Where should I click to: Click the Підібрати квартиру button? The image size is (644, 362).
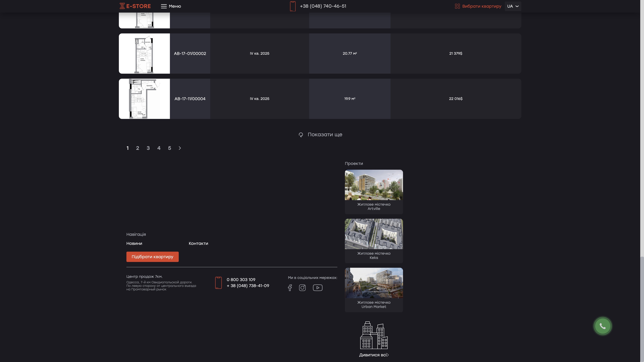152,257
